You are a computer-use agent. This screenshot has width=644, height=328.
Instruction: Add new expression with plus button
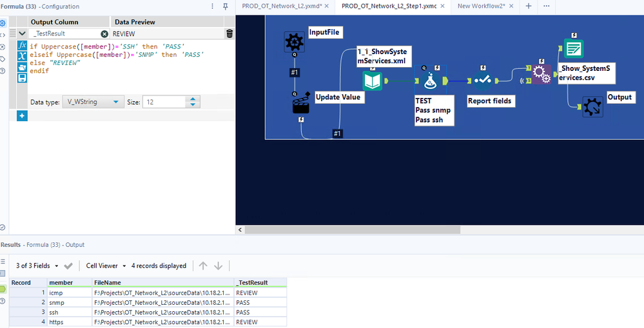(22, 116)
